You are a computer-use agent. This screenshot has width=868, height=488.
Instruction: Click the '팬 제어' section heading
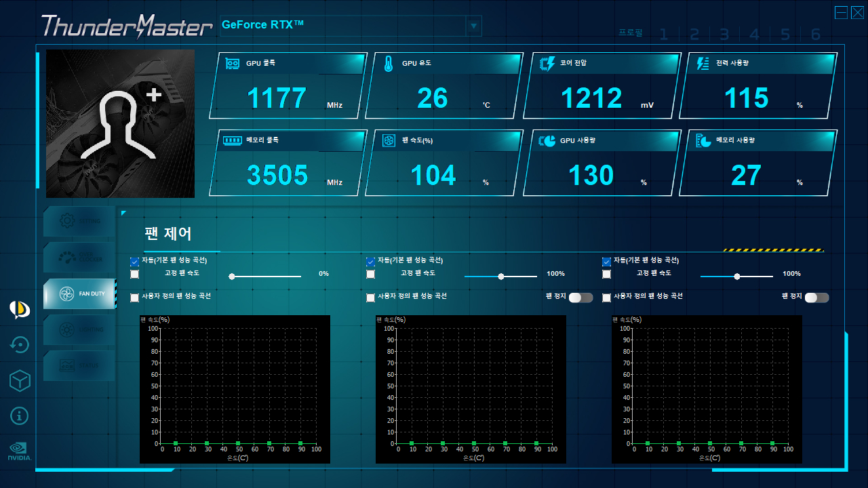click(168, 234)
